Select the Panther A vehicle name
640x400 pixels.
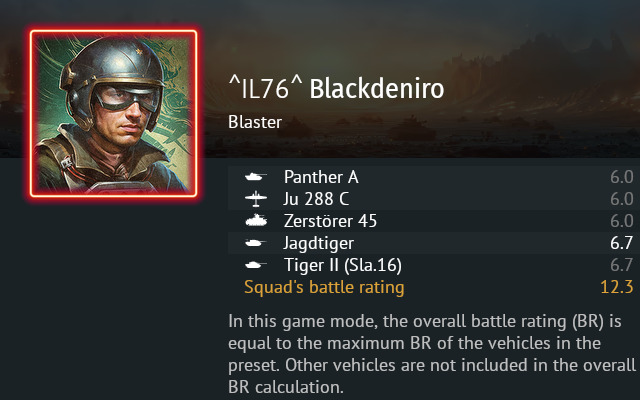pyautogui.click(x=321, y=178)
